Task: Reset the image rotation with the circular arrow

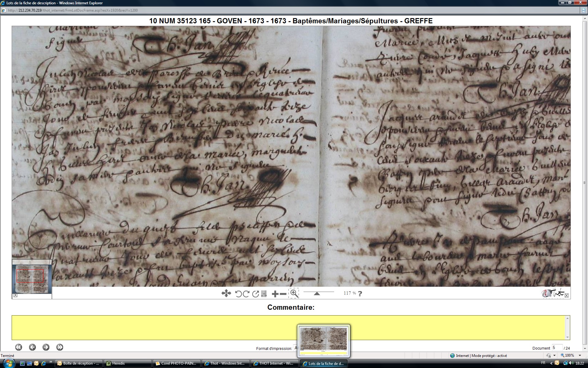Action: (x=255, y=294)
